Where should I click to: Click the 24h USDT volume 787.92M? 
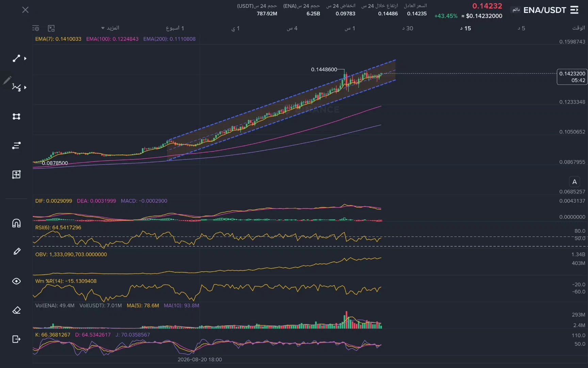(267, 14)
